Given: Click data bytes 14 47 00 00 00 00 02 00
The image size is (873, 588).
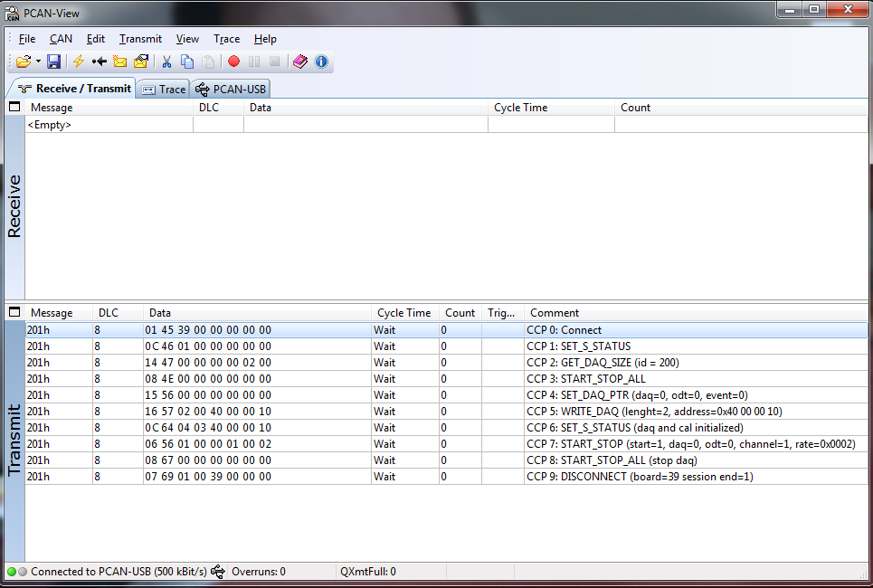Looking at the screenshot, I should 208,363.
